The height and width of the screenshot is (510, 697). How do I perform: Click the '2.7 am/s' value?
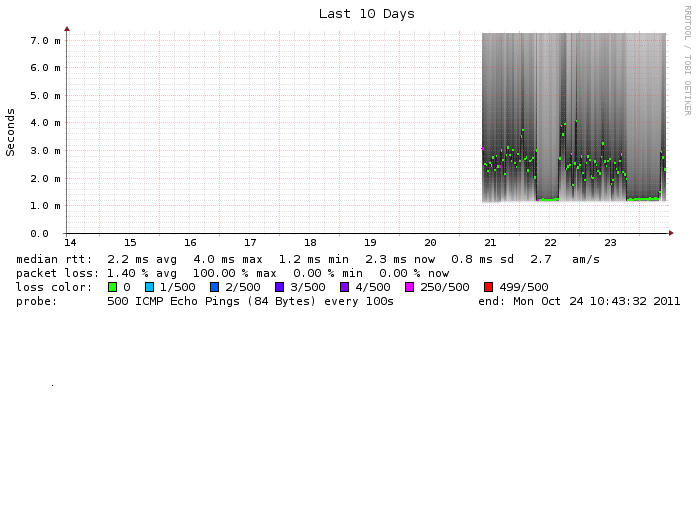[565, 259]
